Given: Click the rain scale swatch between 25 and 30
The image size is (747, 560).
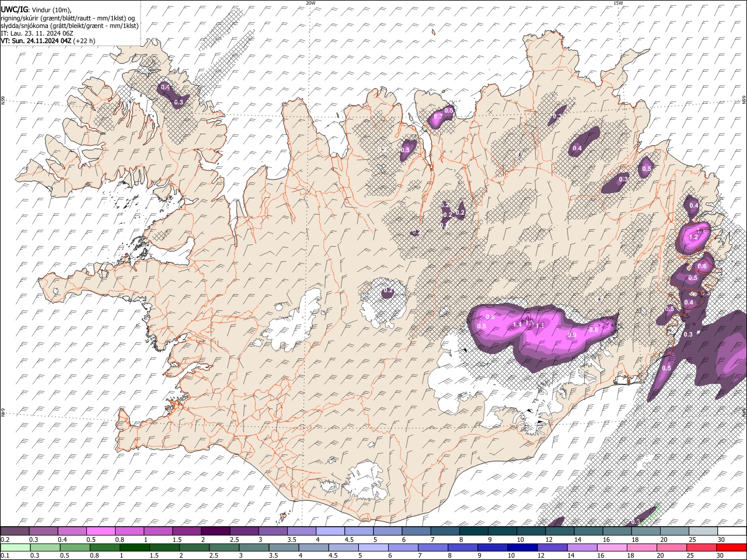Looking at the screenshot, I should [x=701, y=547].
